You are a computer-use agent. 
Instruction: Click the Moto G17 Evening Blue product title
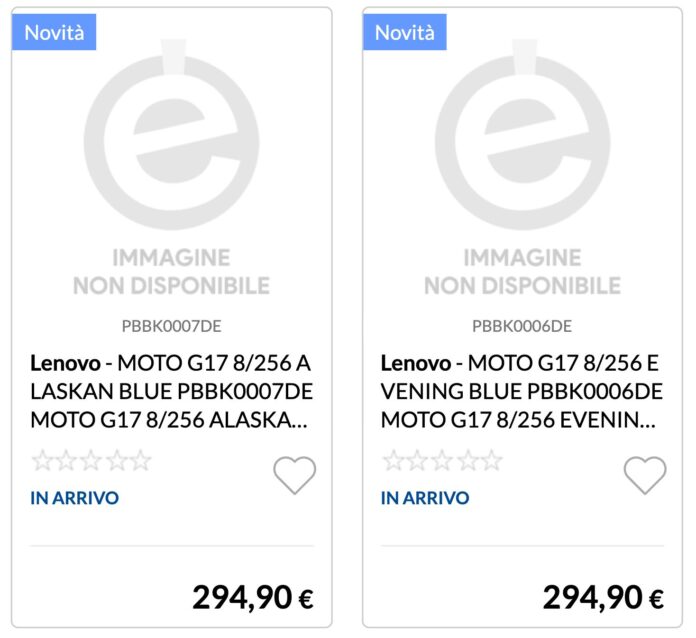tap(522, 391)
